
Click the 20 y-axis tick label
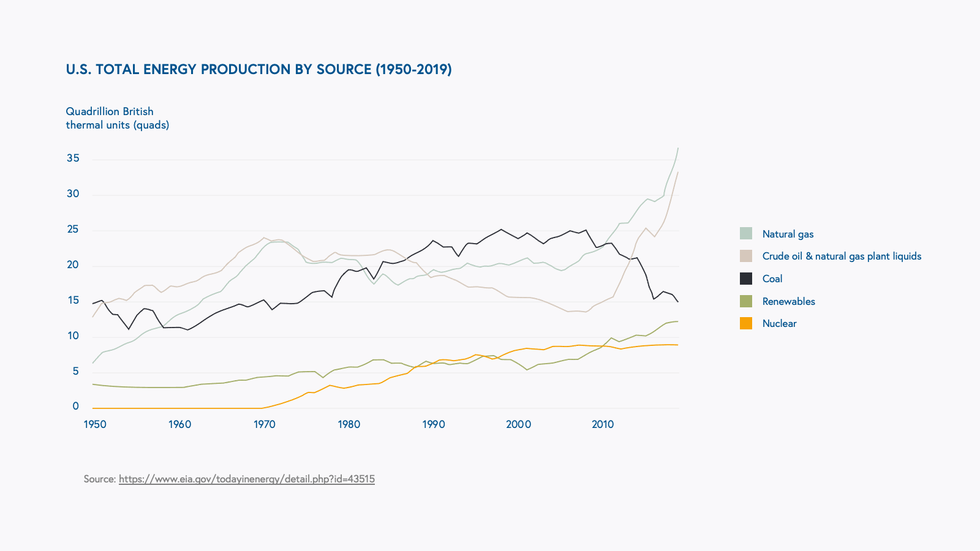pyautogui.click(x=73, y=264)
